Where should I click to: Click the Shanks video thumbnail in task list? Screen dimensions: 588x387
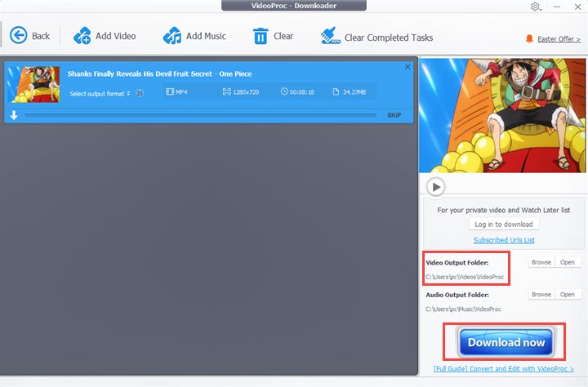tap(33, 84)
